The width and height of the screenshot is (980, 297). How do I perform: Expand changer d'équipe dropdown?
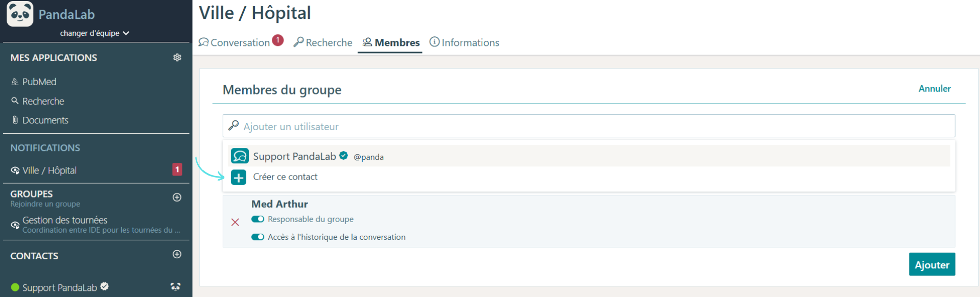[x=95, y=33]
